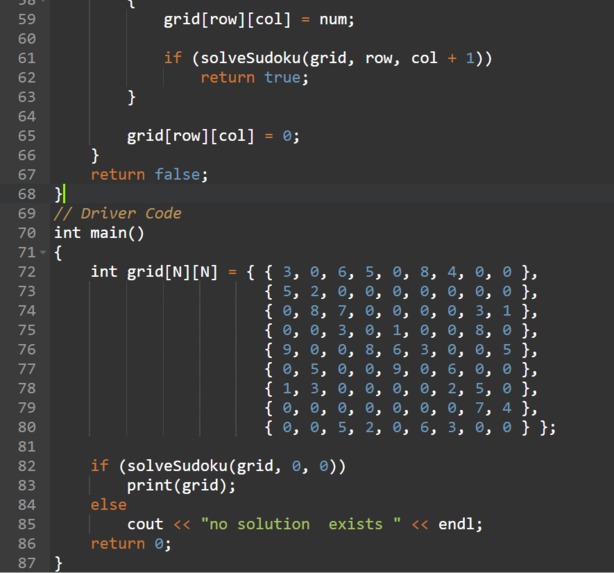
Task: Click line number 59 in the gutter
Action: 27,19
